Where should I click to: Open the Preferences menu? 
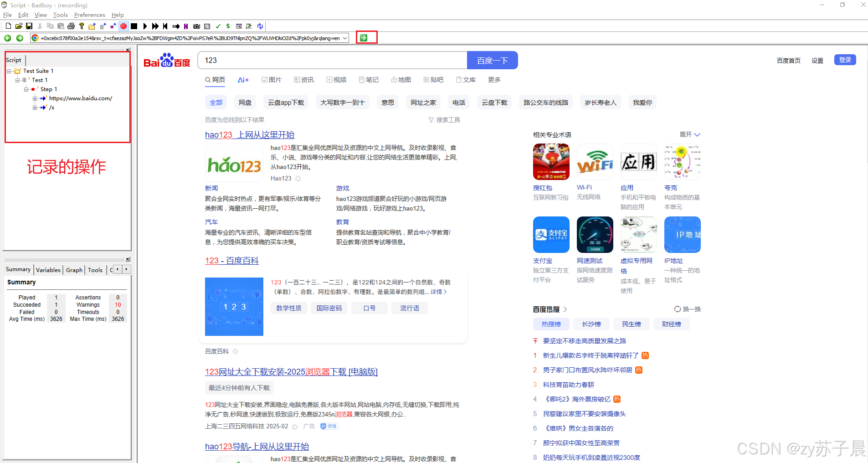tap(89, 15)
